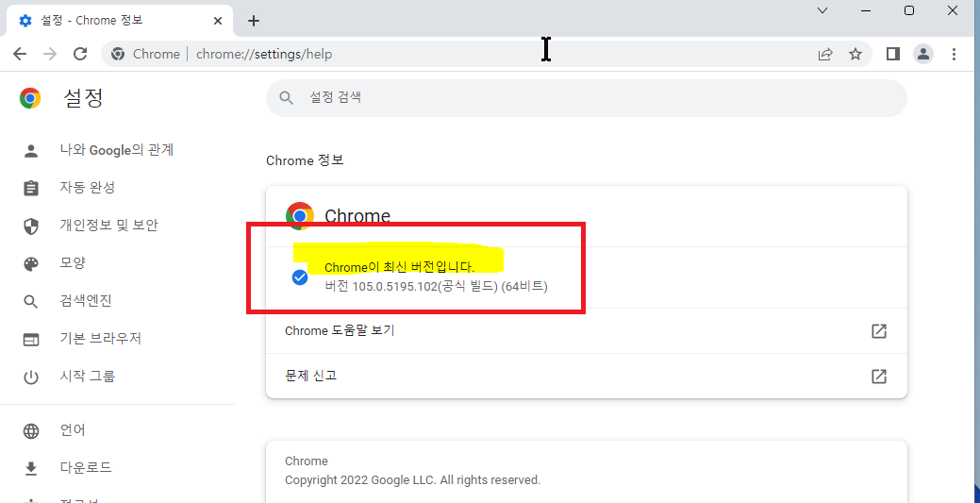This screenshot has height=503, width=980.
Task: Click the magnifier icon in 설정 검색
Action: 286,97
